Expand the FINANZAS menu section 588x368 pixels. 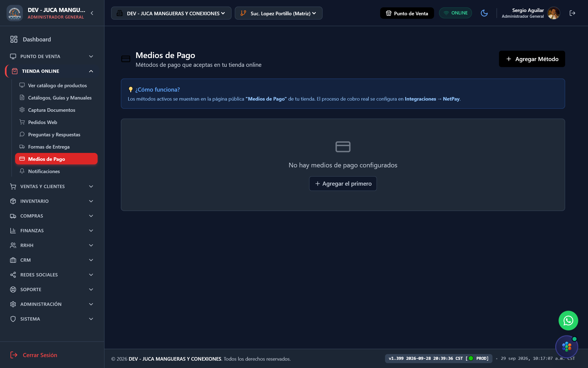click(52, 231)
